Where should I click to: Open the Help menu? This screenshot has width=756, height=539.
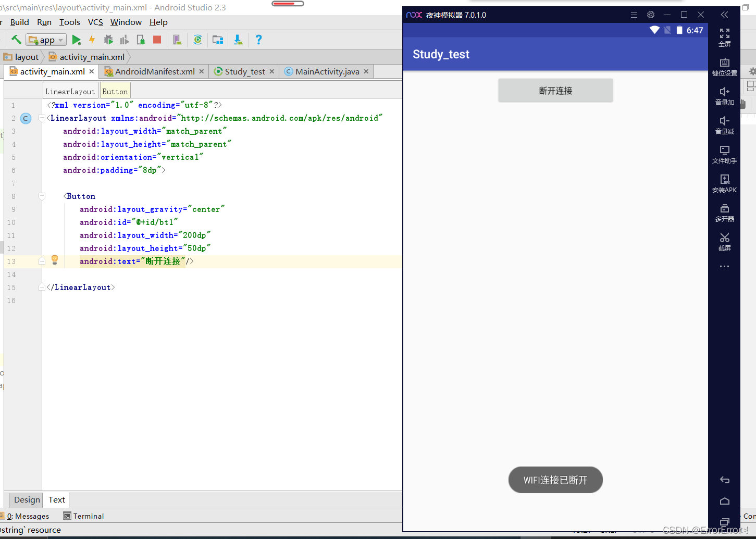[158, 22]
